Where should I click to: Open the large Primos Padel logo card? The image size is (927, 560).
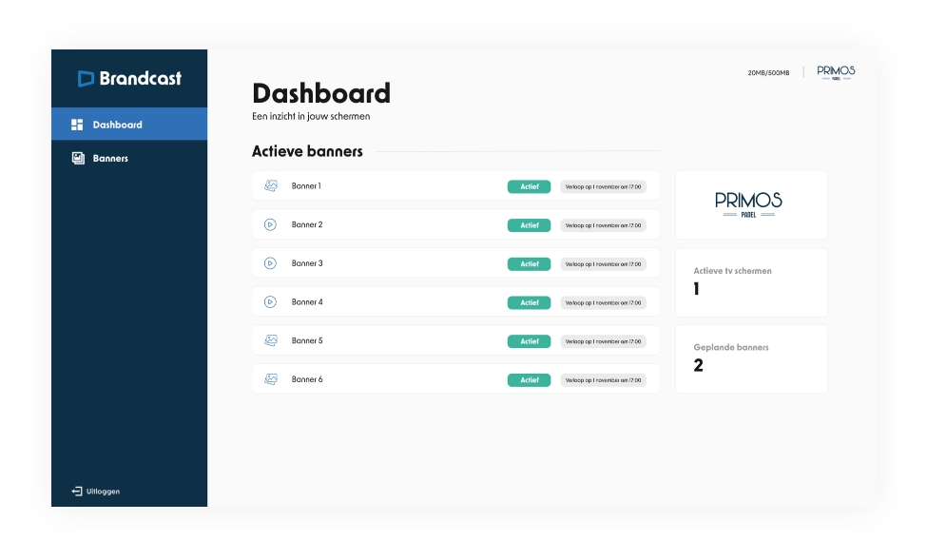click(750, 204)
